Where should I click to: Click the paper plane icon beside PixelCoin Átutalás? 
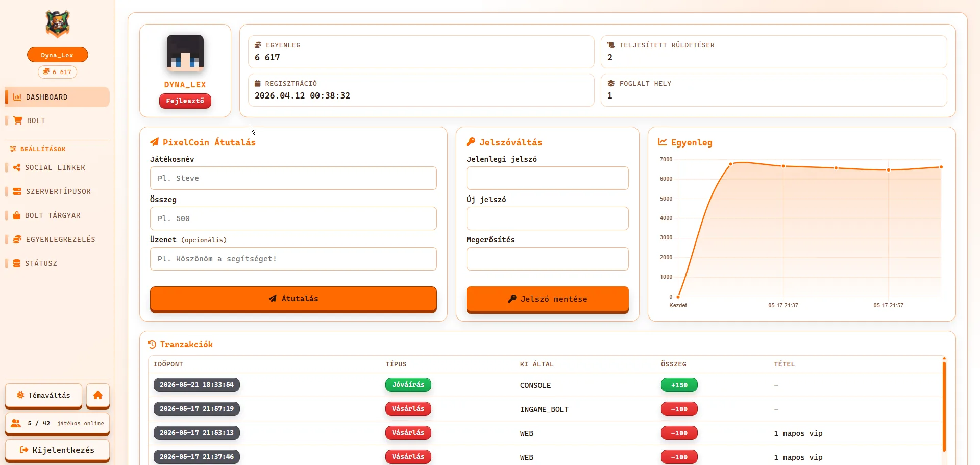[x=154, y=142]
